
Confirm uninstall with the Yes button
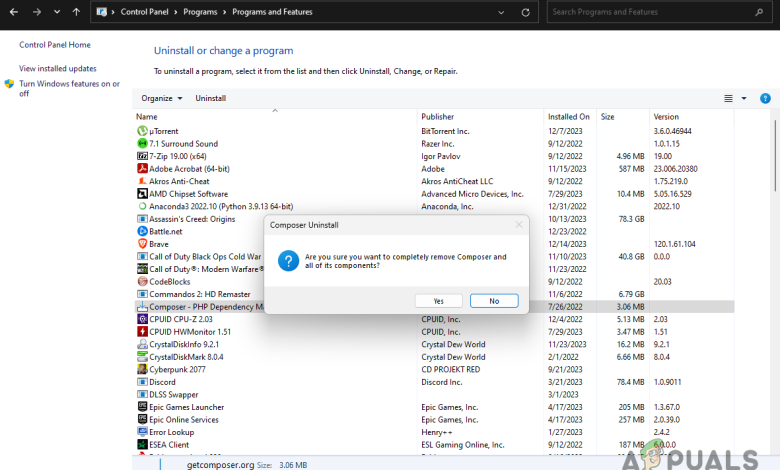(x=439, y=301)
